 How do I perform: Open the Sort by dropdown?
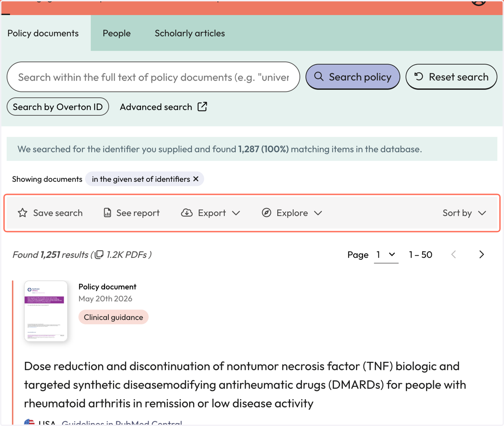coord(464,213)
